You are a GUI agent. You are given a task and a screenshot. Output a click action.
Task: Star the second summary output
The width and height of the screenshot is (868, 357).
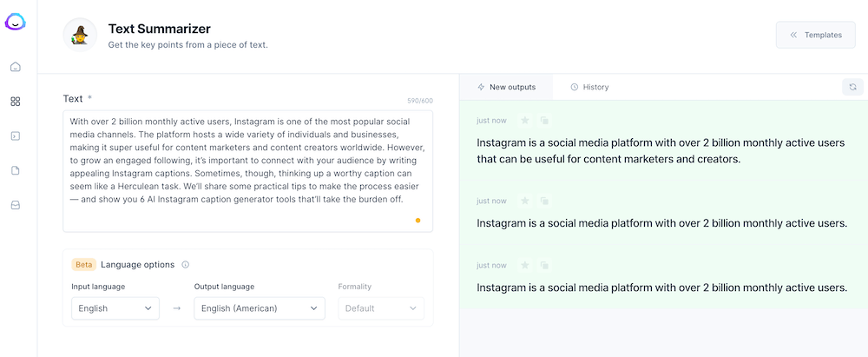524,202
